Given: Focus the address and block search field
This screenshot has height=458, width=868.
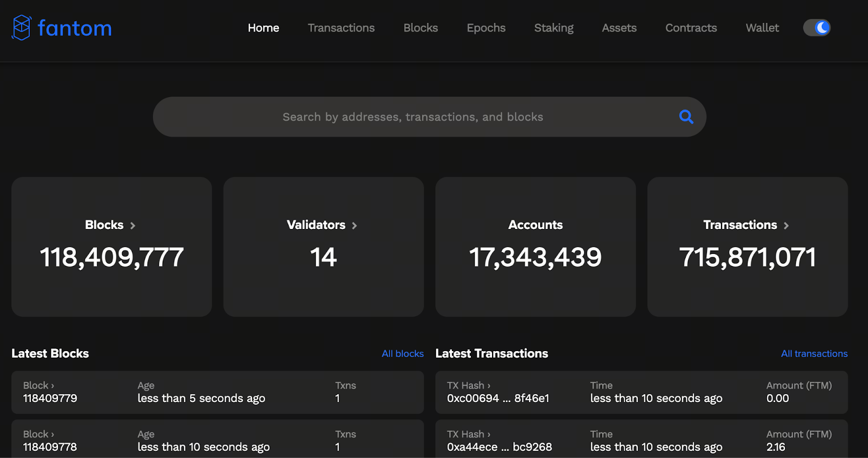Looking at the screenshot, I should [x=429, y=117].
